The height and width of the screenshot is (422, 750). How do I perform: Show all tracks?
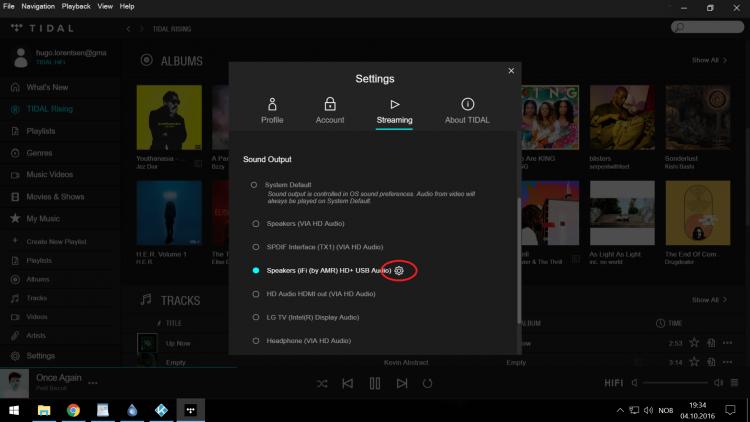point(709,300)
